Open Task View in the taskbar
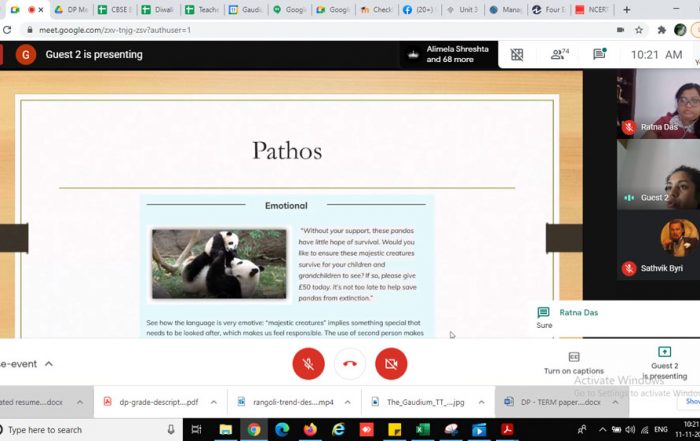This screenshot has height=441, width=700. [196, 430]
